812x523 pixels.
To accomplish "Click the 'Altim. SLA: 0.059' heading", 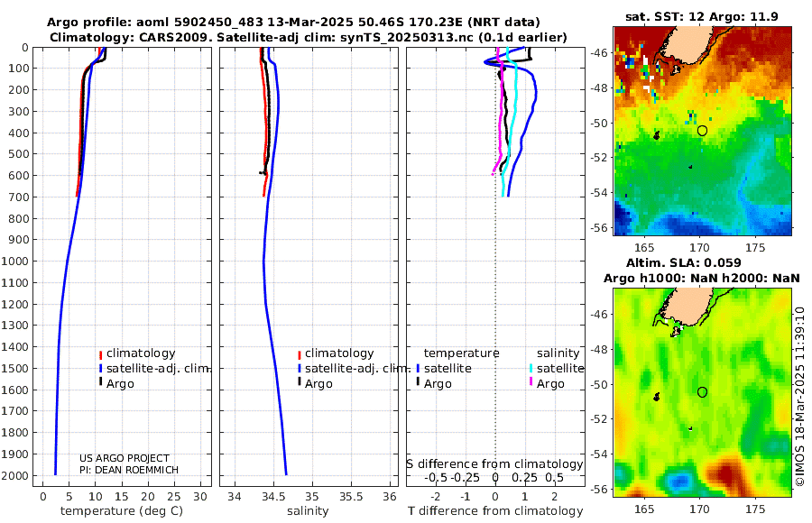I will pos(684,263).
